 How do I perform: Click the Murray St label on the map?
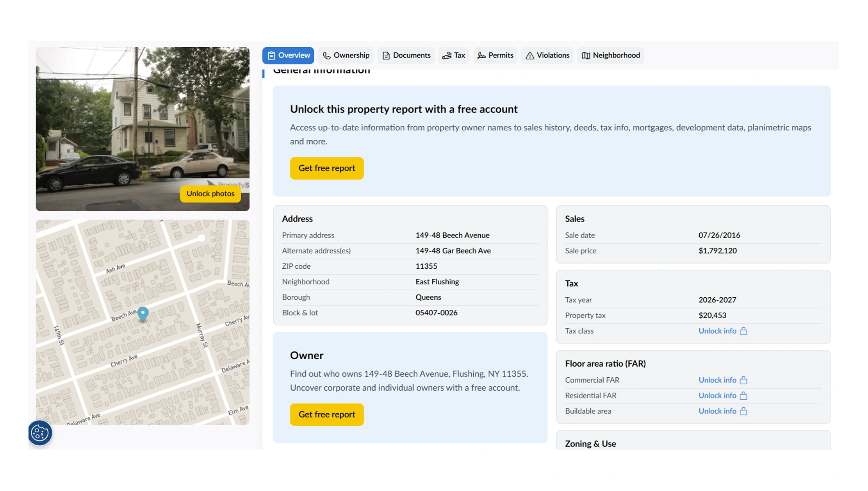coord(202,335)
